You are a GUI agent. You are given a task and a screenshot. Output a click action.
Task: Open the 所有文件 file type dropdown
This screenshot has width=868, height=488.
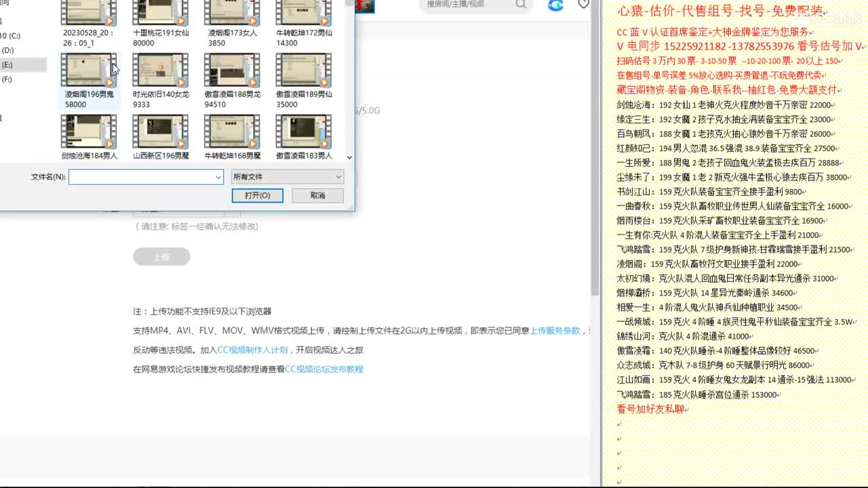tap(288, 176)
